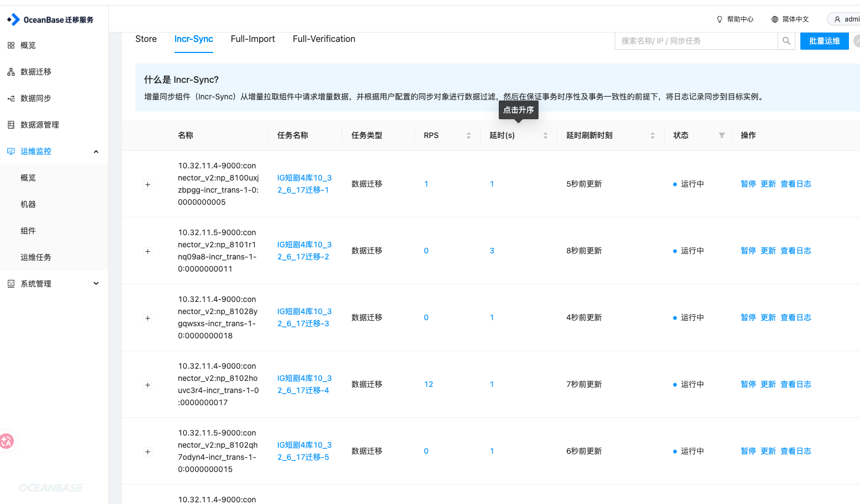Open 数据源管理 in the sidebar
Viewport: 860px width, 504px height.
point(40,125)
